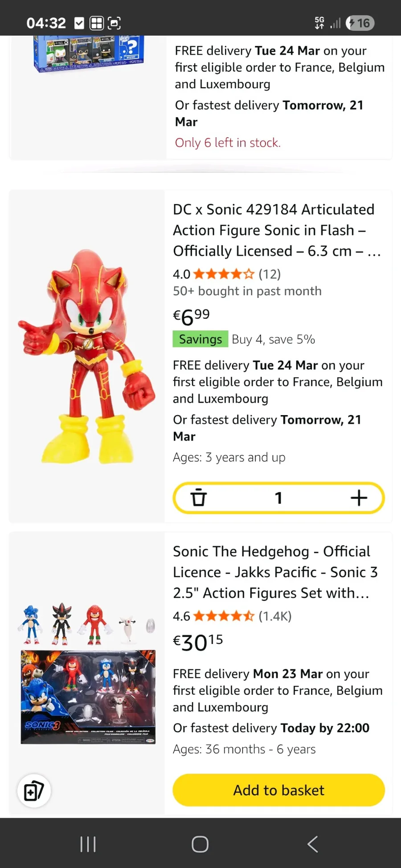Viewport: 401px width, 868px height.
Task: Open the 4.6 star rating reviews
Action: (x=232, y=616)
